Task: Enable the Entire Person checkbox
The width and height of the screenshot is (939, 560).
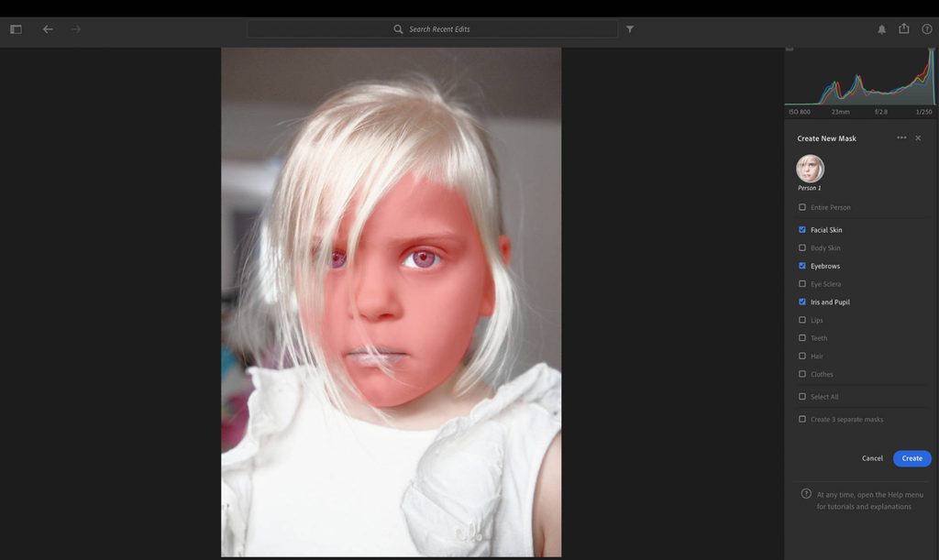Action: (x=801, y=207)
